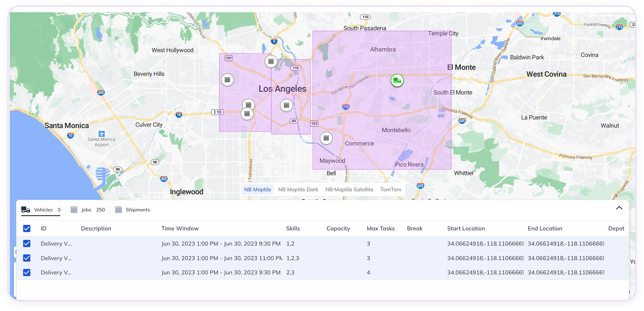Click the West Covina map label
The image size is (644, 311).
tap(546, 74)
